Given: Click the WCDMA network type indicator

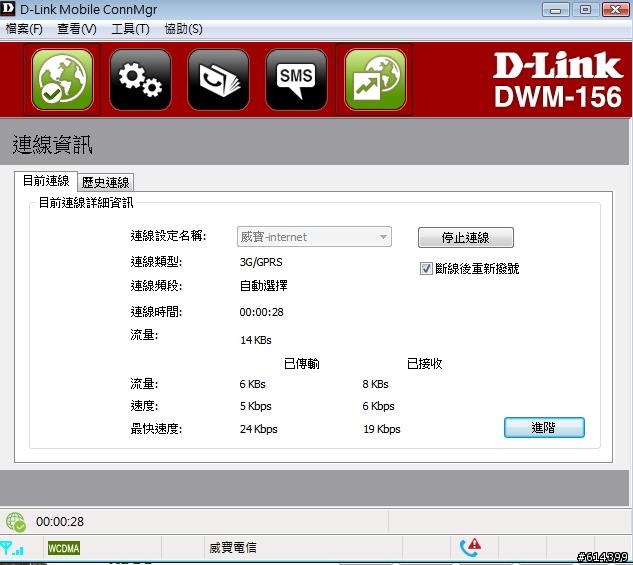Looking at the screenshot, I should click(64, 548).
